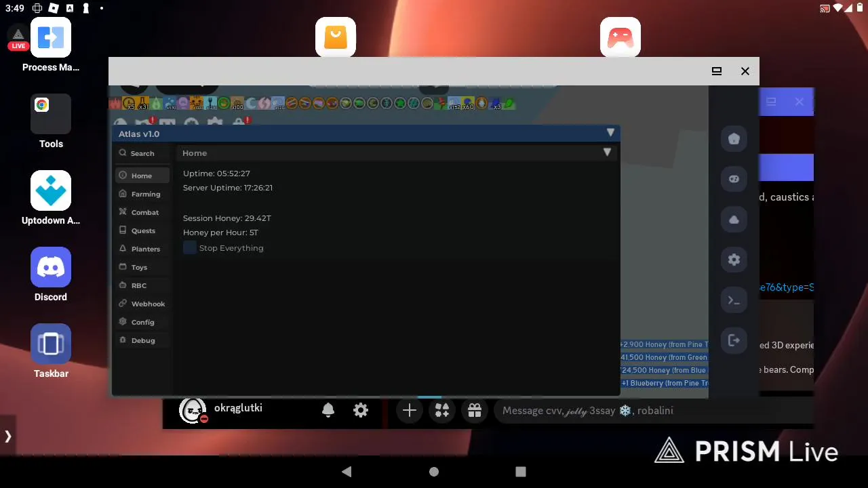Open the Tools folder on desktop
The height and width of the screenshot is (488, 868).
point(51,121)
